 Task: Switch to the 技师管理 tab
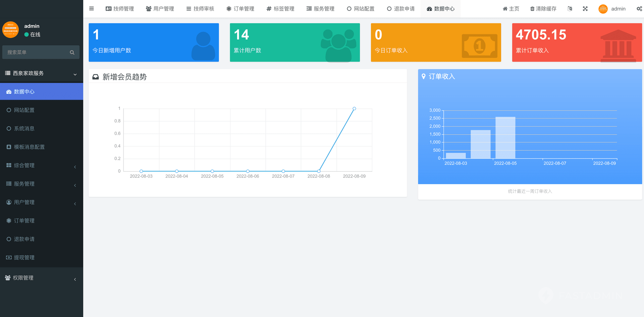click(120, 9)
